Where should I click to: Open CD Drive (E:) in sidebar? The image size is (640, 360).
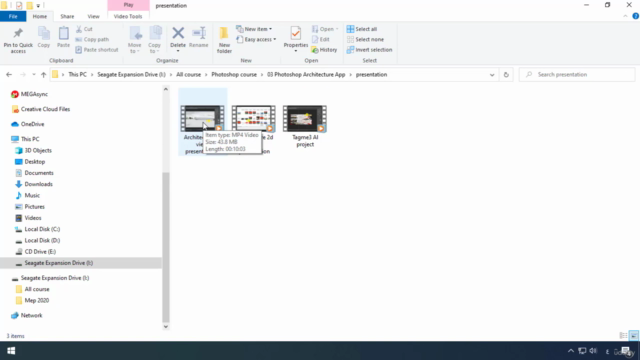coord(40,252)
